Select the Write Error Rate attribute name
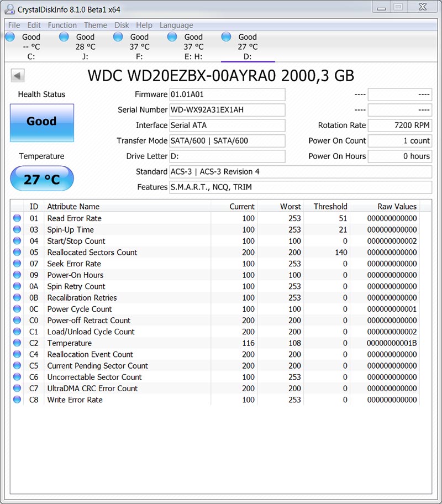Image resolution: width=442 pixels, height=504 pixels. 75,400
